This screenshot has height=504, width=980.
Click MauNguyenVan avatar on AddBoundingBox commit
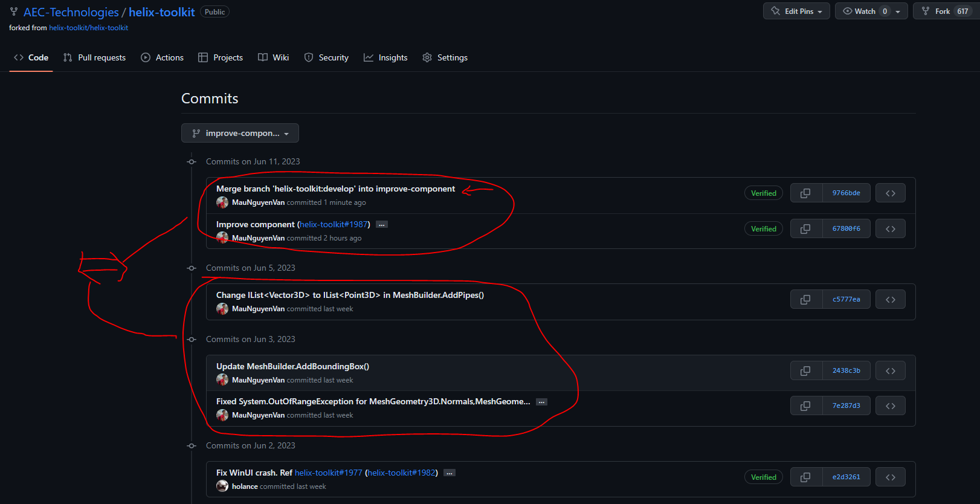coord(222,380)
